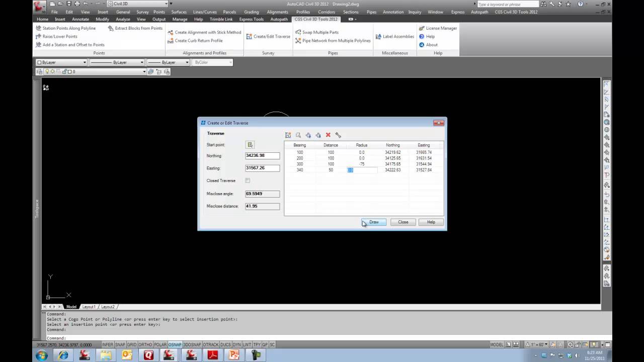Screen dimensions: 644x362
Task: Open Windows Explorer folder from taskbar
Action: pos(106,355)
